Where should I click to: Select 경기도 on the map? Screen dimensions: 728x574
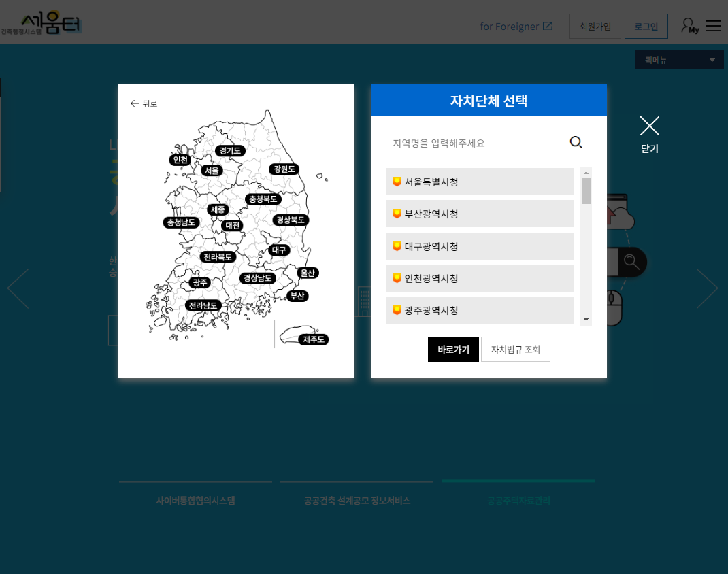tap(230, 150)
